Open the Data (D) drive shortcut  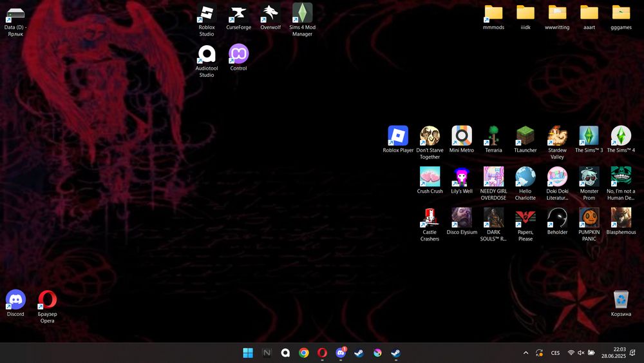[15, 21]
